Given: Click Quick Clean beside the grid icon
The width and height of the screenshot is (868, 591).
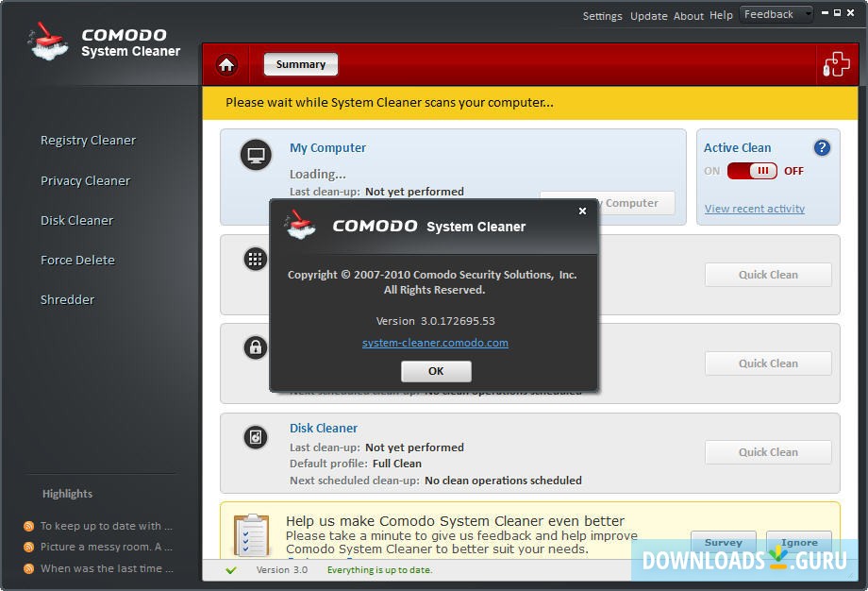Looking at the screenshot, I should coord(768,275).
